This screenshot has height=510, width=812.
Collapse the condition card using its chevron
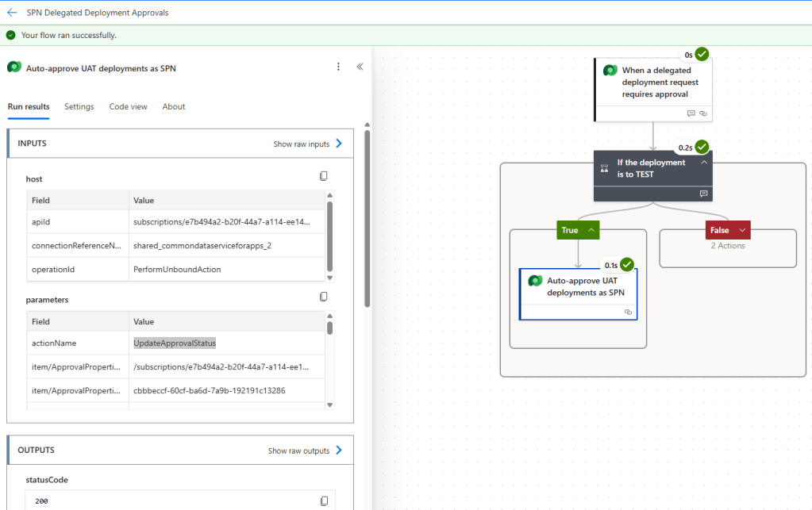(x=703, y=162)
